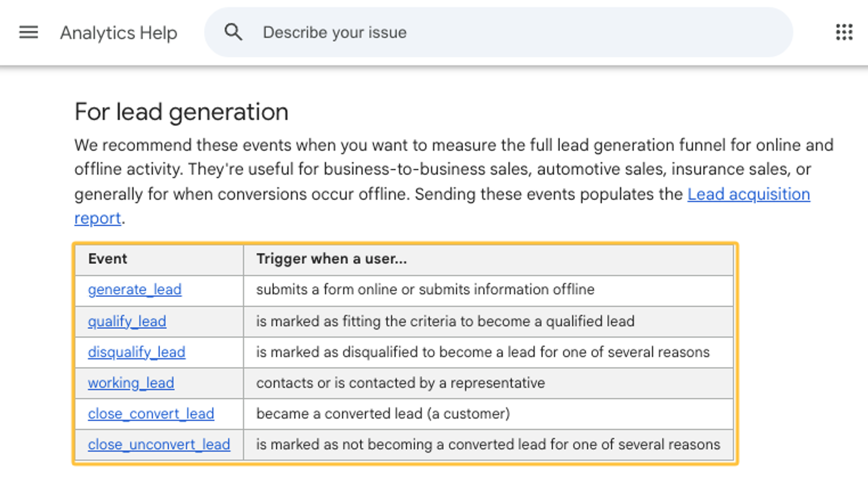Image resolution: width=868 pixels, height=489 pixels.
Task: Open the working_lead event link
Action: (x=131, y=383)
